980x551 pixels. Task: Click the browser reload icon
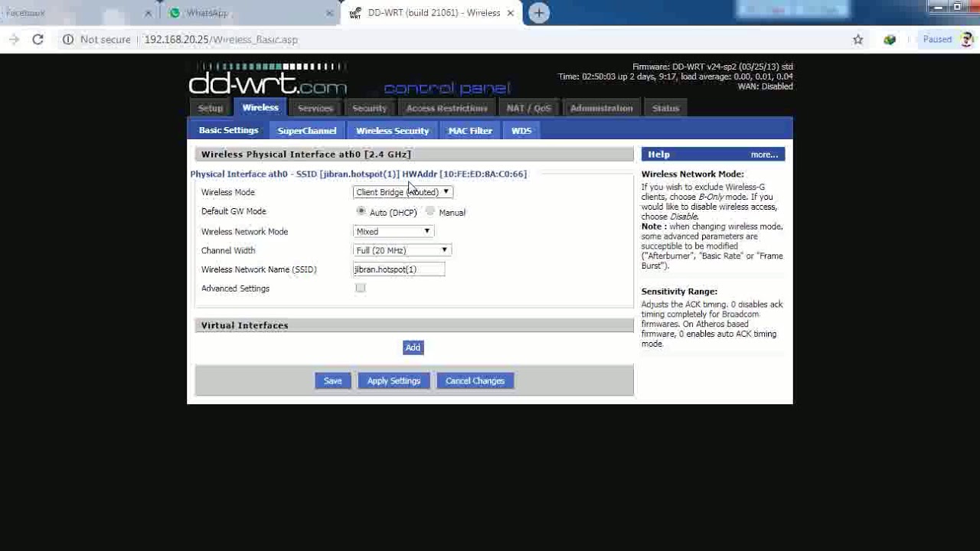[x=38, y=39]
